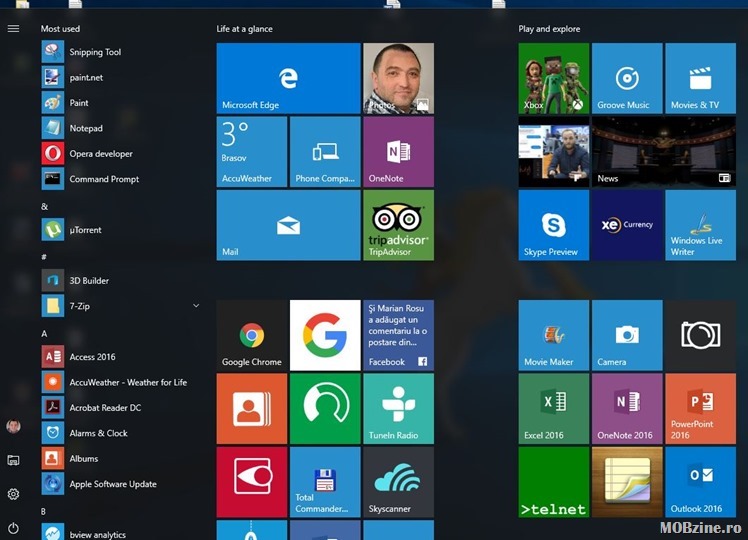Open the Movie Maker tile
Image resolution: width=748 pixels, height=540 pixels.
tap(553, 335)
